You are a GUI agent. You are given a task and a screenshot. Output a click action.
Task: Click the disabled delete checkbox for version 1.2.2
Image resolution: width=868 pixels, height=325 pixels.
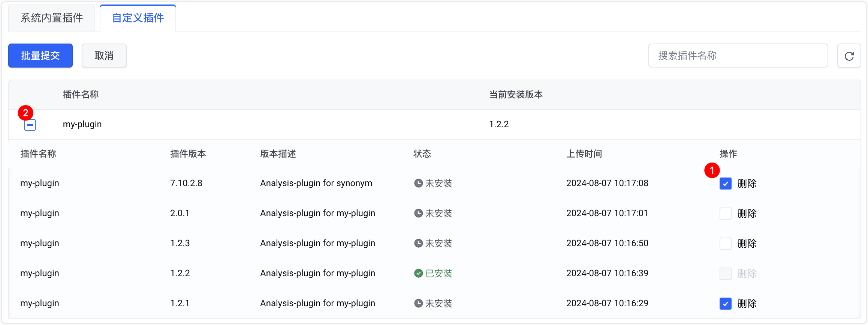pos(726,274)
